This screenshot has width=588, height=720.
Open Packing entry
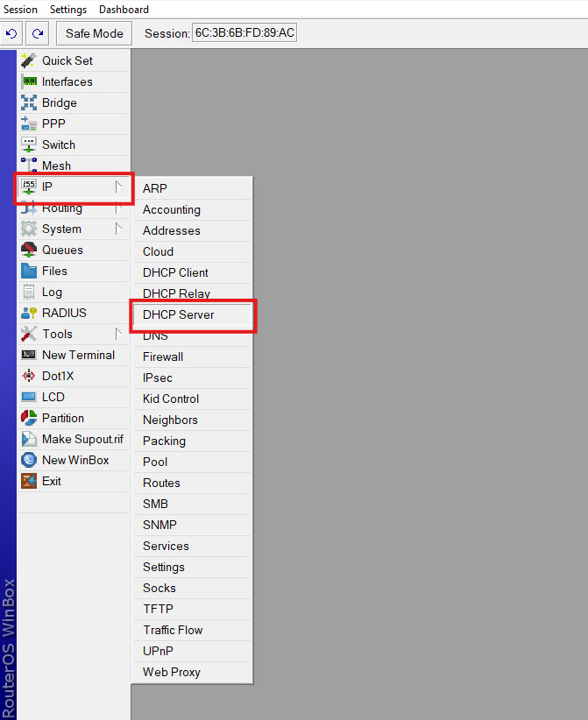pyautogui.click(x=193, y=441)
